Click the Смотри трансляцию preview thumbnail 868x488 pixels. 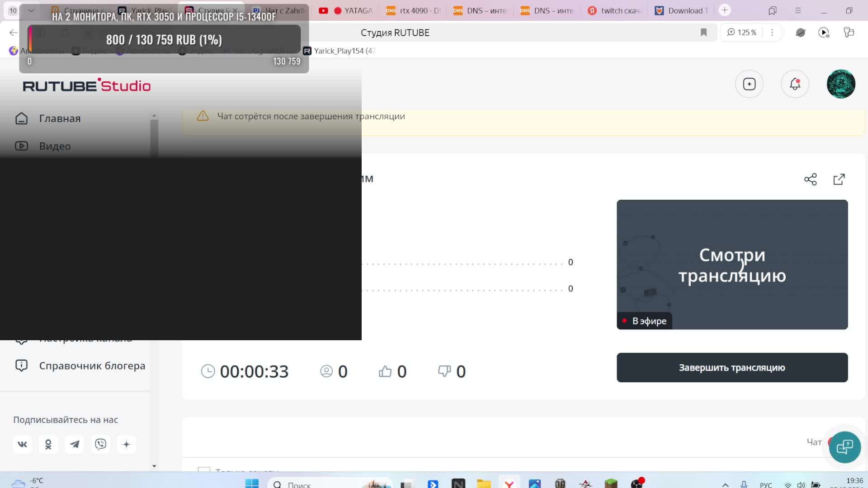tap(732, 264)
